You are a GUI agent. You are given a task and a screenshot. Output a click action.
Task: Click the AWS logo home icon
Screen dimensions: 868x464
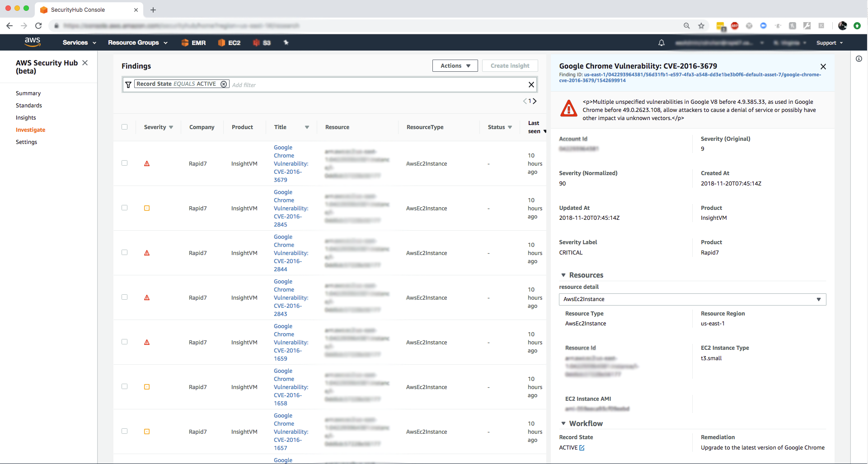33,42
